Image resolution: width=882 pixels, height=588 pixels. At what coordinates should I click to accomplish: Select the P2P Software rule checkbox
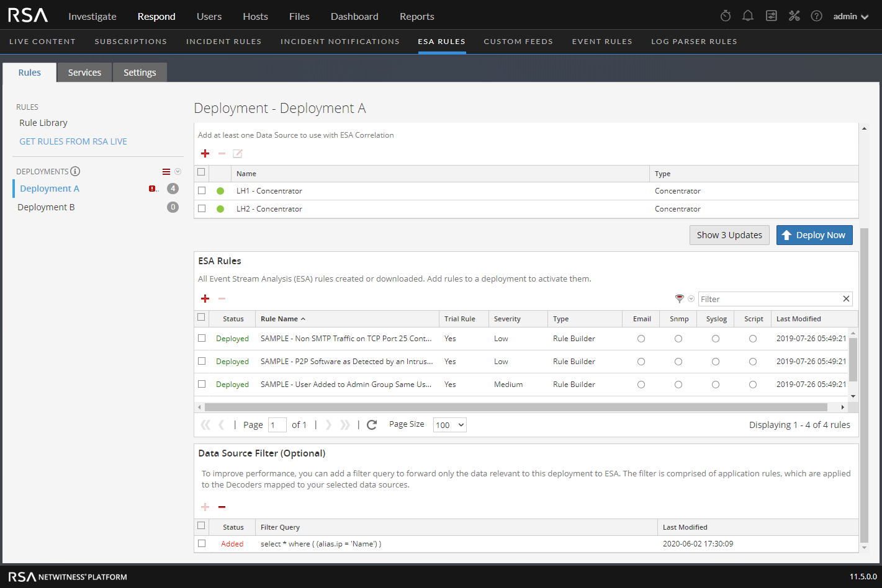202,361
